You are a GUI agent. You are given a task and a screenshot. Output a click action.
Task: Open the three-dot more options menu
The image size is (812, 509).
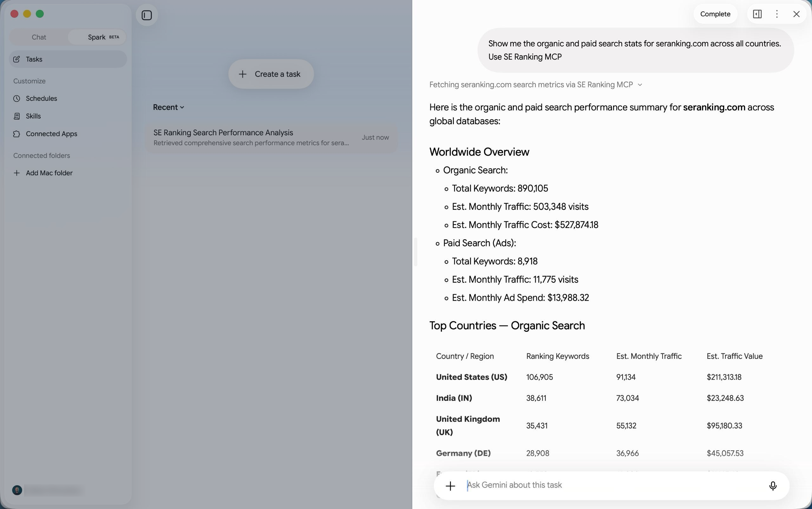coord(776,14)
